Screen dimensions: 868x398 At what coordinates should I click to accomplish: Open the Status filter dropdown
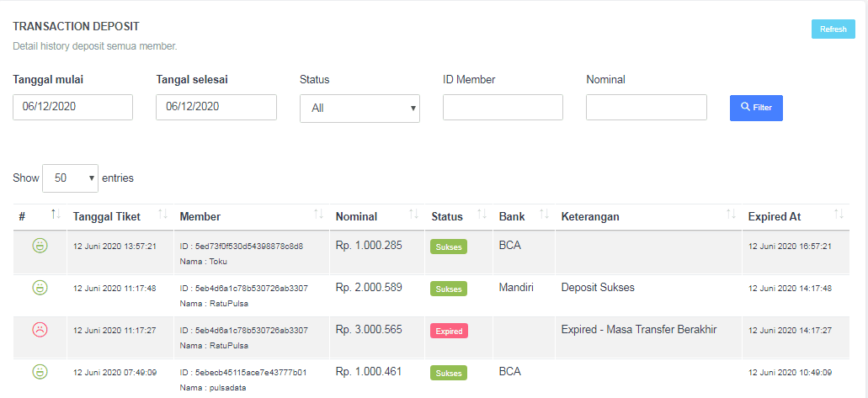[359, 108]
